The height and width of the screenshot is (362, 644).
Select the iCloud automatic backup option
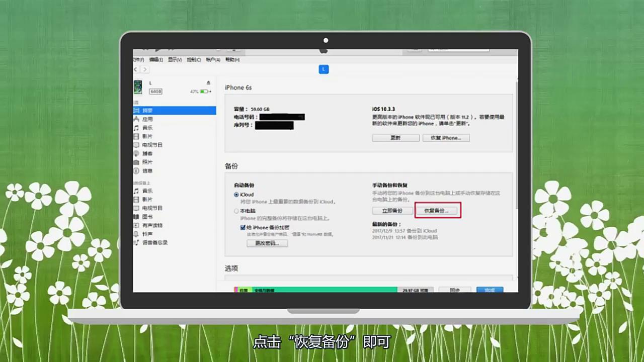(x=236, y=195)
